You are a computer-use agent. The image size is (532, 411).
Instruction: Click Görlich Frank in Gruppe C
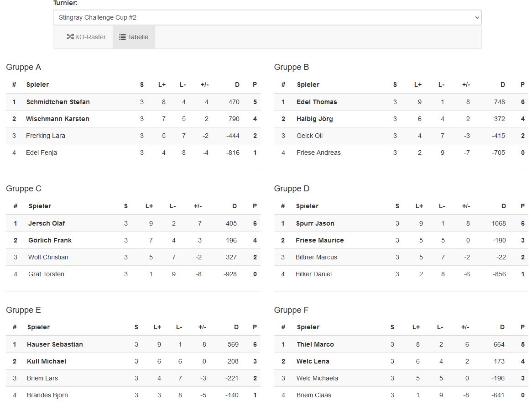(50, 240)
